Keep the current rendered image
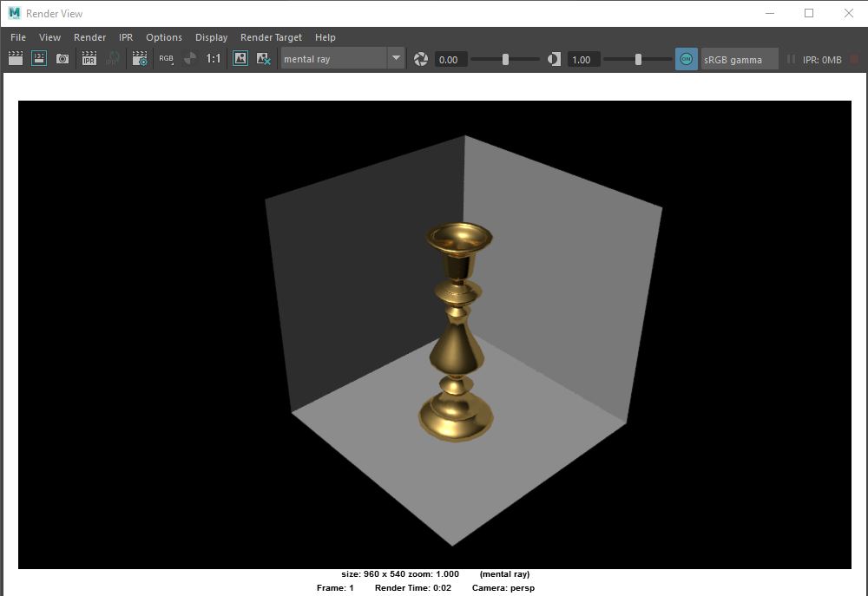Screen dimensions: 868x596 (x=240, y=58)
